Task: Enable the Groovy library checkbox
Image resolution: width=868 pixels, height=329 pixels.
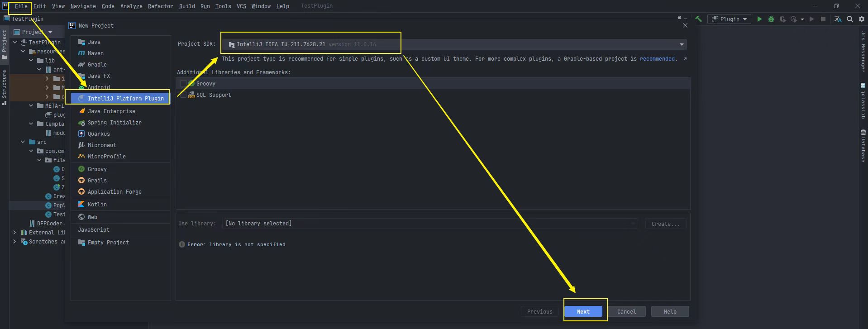Action: (x=183, y=83)
